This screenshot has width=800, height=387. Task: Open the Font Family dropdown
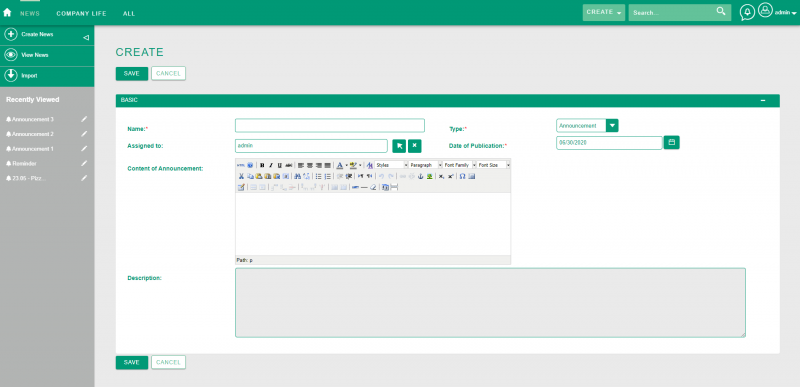click(x=460, y=165)
